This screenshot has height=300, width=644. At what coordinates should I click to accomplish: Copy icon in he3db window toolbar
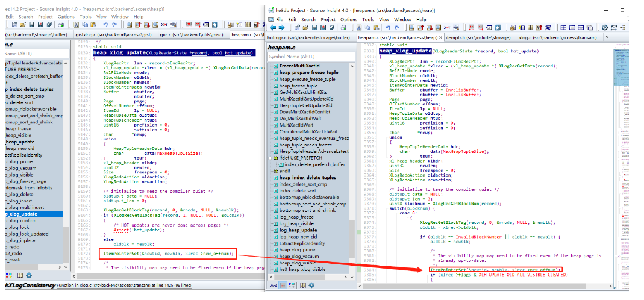coord(367,28)
